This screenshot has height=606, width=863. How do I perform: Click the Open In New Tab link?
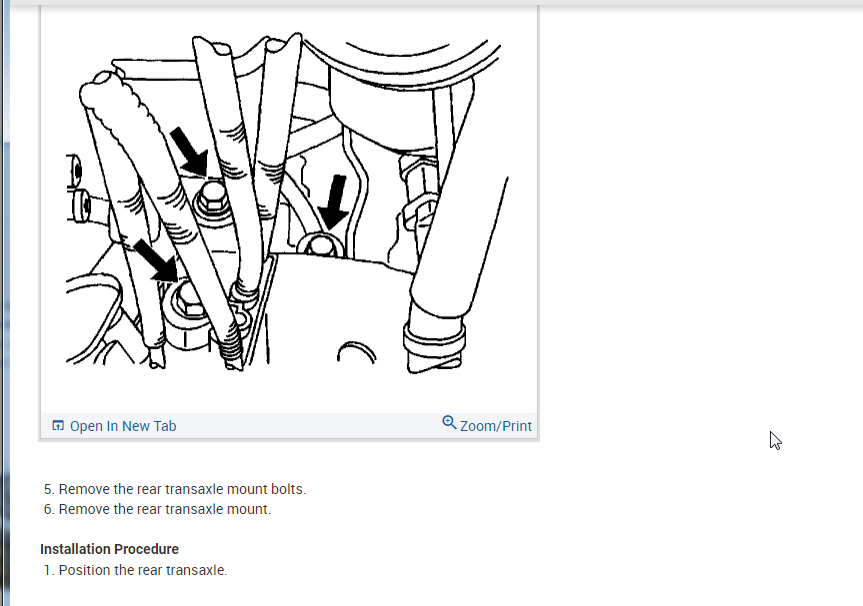click(x=114, y=426)
